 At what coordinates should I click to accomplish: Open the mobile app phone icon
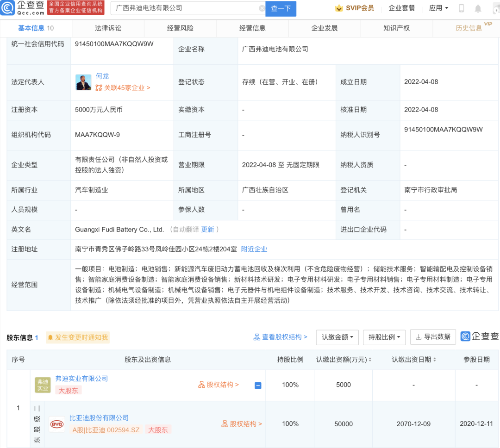pyautogui.click(x=461, y=8)
